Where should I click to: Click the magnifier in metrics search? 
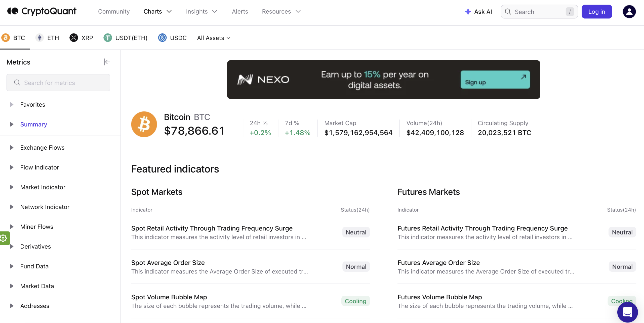tap(17, 83)
